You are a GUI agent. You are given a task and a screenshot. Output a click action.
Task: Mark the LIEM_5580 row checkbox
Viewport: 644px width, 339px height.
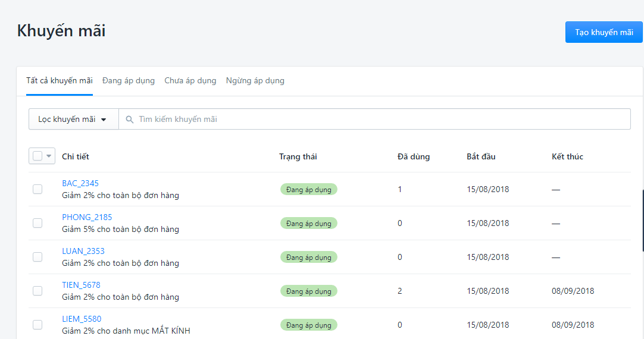click(37, 325)
